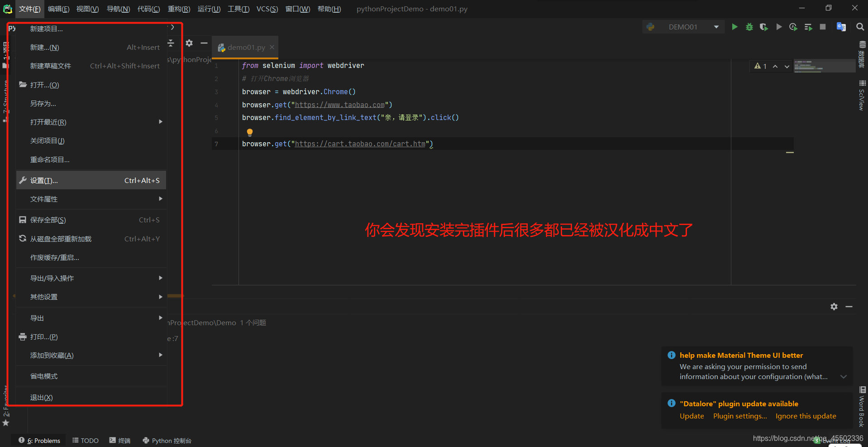Open the 终端 terminal tab
The height and width of the screenshot is (447, 868).
tap(119, 440)
